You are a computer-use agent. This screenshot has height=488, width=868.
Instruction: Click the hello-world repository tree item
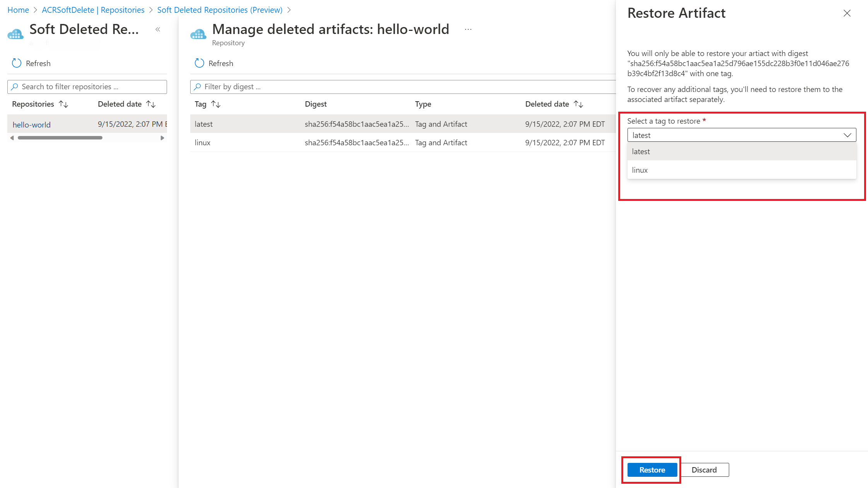[x=31, y=124]
